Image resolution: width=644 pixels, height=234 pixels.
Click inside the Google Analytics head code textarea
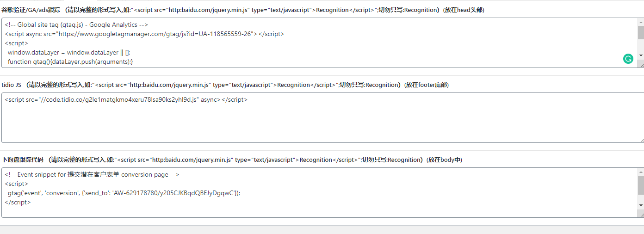tap(322, 43)
